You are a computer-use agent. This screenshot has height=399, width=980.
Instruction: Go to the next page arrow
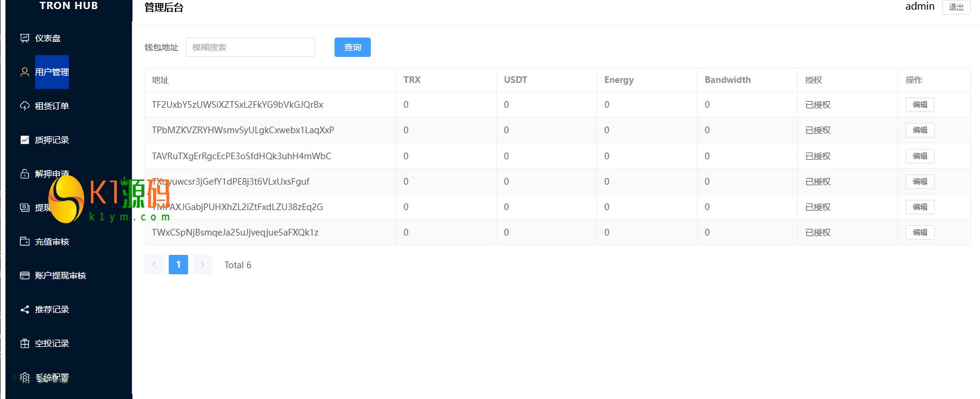[203, 265]
